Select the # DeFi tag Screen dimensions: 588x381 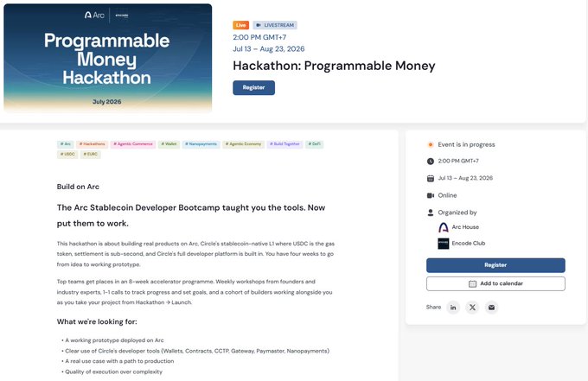pyautogui.click(x=314, y=144)
